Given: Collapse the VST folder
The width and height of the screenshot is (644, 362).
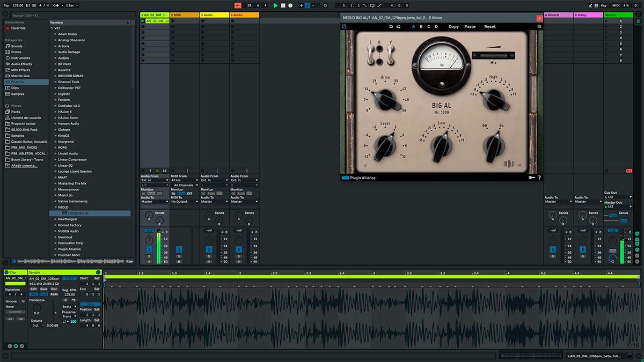Looking at the screenshot, I should coord(52,28).
